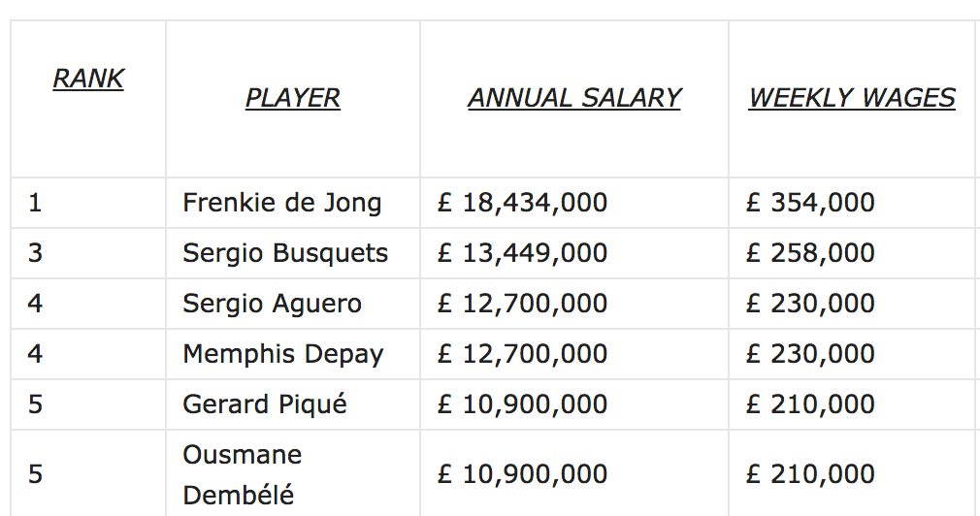Click Ousmane Dembélé's £ 210,000 weekly wage
980x516 pixels.
pos(810,474)
